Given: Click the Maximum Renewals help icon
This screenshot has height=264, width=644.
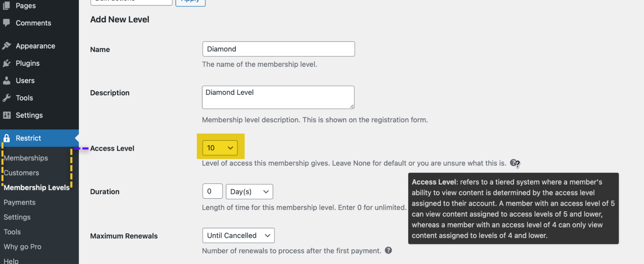Looking at the screenshot, I should (389, 250).
